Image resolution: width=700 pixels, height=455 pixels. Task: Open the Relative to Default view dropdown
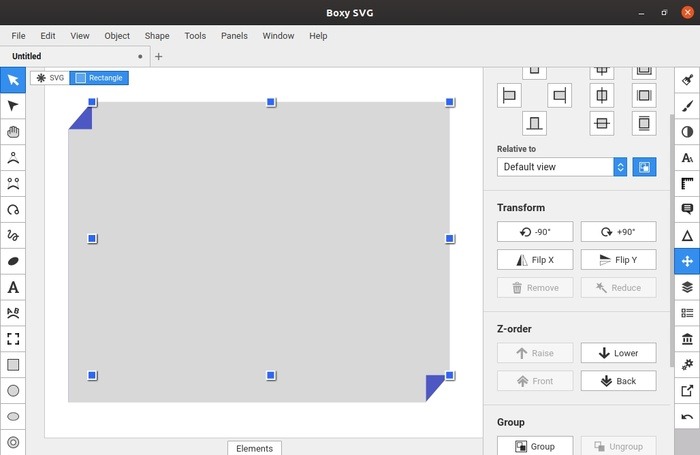(x=562, y=167)
